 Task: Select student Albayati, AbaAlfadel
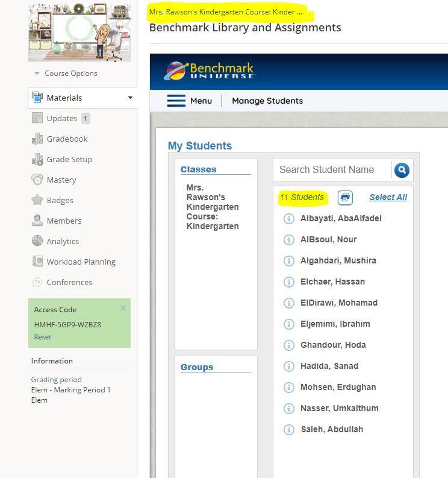[x=341, y=219]
